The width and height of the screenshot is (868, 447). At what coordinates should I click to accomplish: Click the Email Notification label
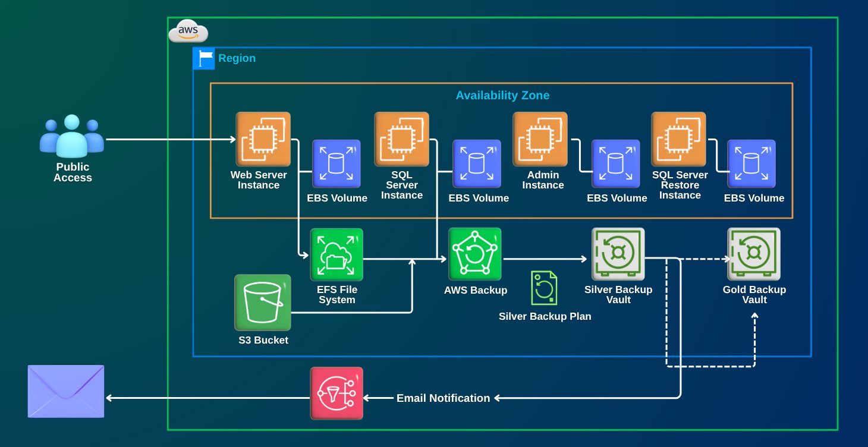(x=443, y=398)
